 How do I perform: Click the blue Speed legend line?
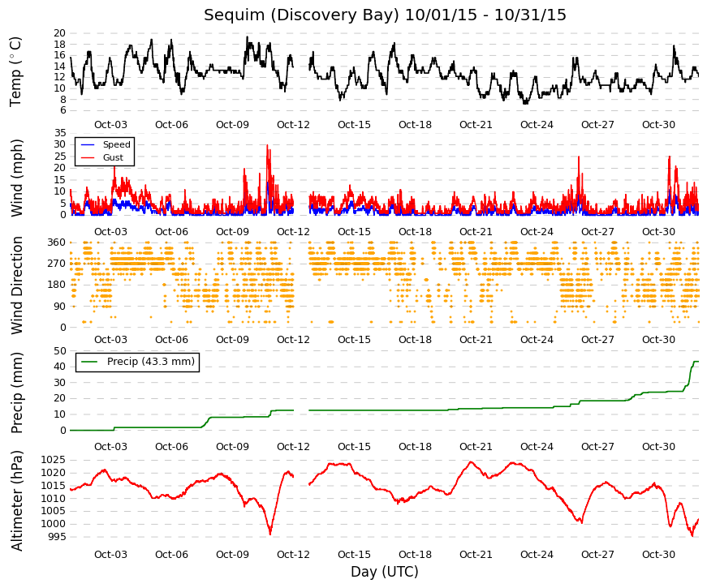pyautogui.click(x=87, y=144)
